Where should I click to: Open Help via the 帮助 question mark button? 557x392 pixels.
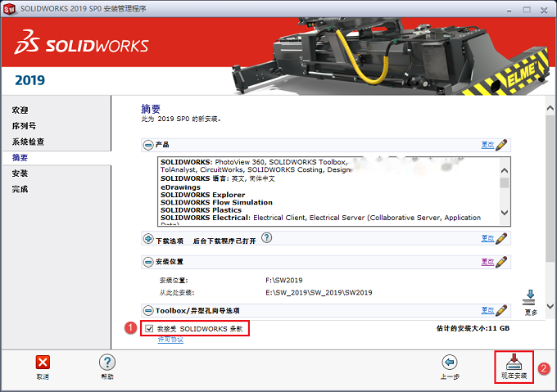[x=107, y=367]
